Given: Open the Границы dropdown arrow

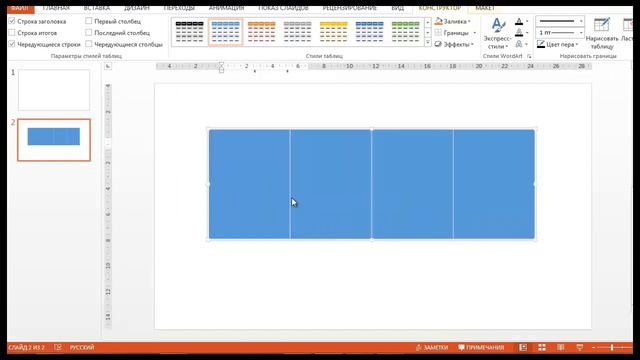Looking at the screenshot, I should pos(474,33).
